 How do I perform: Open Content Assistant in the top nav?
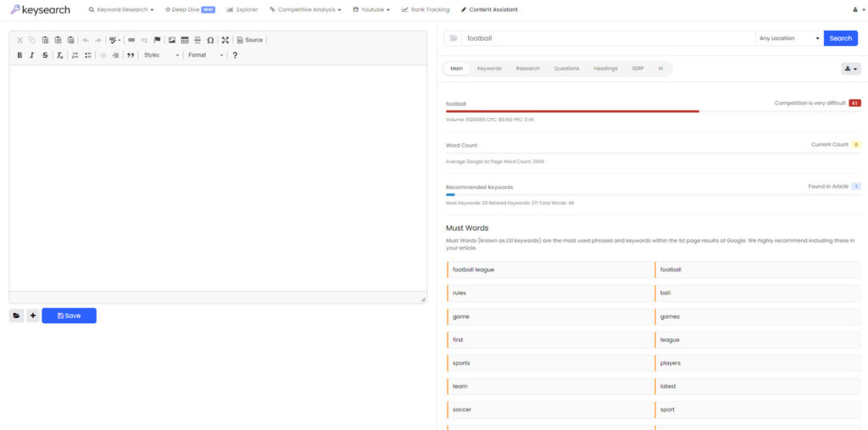pyautogui.click(x=489, y=9)
